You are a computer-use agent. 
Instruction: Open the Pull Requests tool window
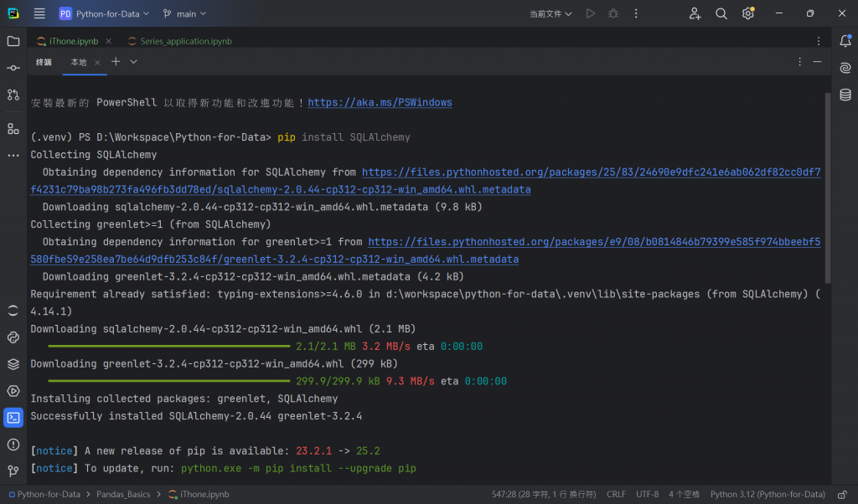tap(13, 95)
